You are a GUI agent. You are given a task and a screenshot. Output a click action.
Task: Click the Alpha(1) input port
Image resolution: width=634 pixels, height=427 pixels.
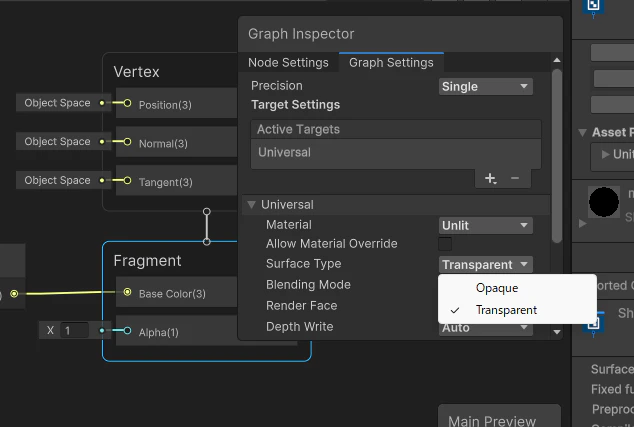(127, 330)
